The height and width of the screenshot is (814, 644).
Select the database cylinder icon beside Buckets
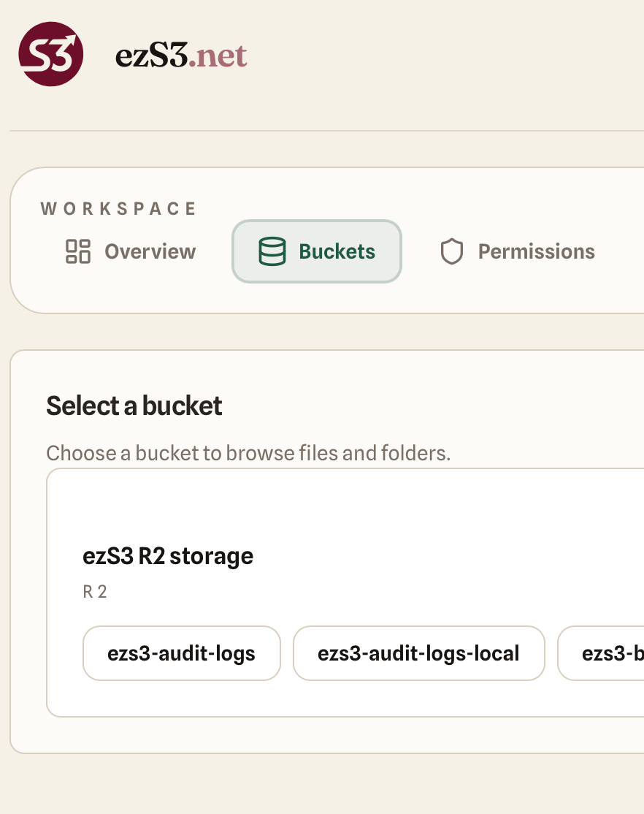point(272,251)
